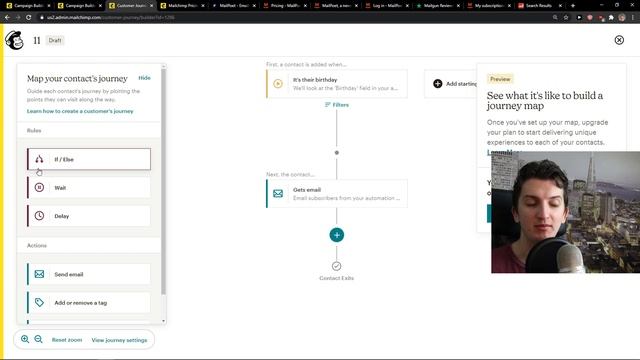
Task: Reload the page in browser
Action: point(29,18)
